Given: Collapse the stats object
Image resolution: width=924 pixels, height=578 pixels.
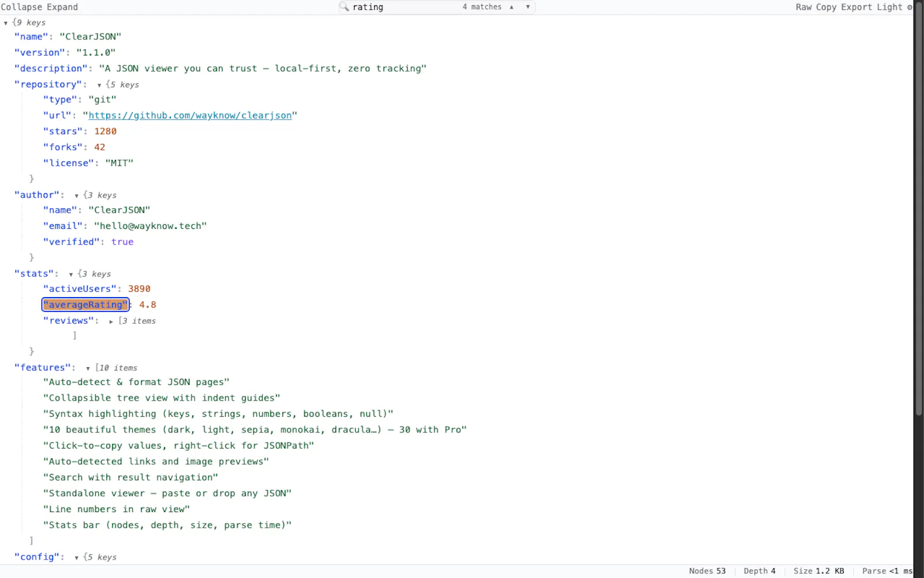Looking at the screenshot, I should pyautogui.click(x=71, y=275).
